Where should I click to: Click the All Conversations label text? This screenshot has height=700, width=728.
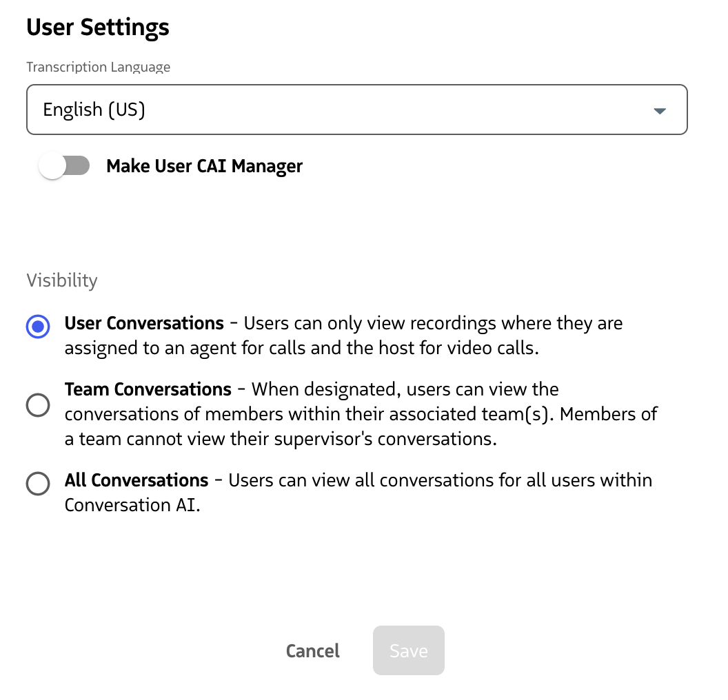pos(136,480)
